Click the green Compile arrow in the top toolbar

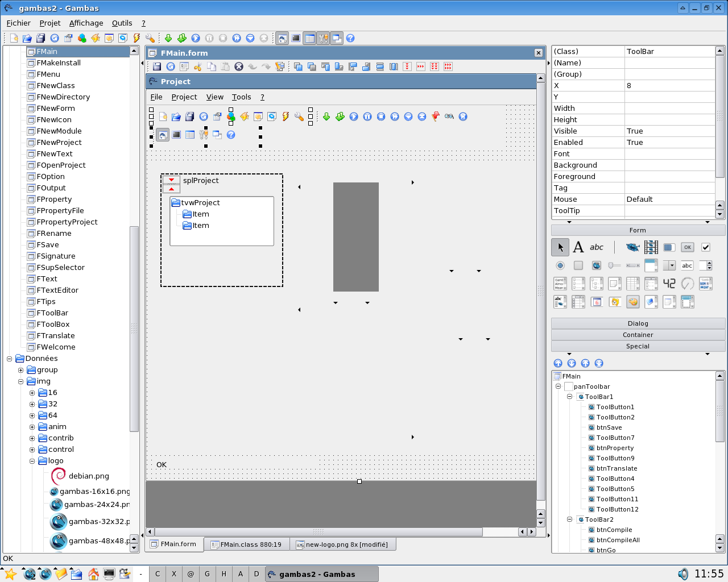[168, 38]
